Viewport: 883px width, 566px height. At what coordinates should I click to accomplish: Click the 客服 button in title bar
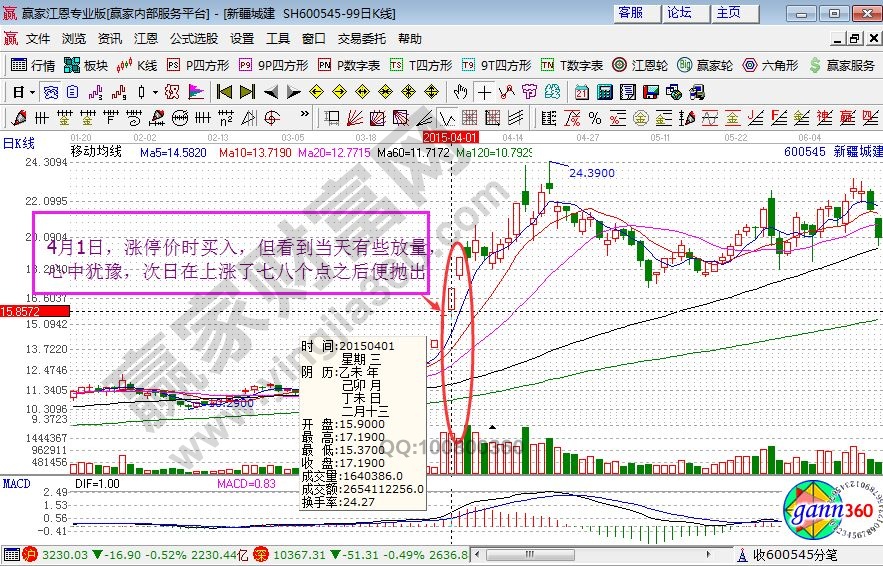(630, 13)
